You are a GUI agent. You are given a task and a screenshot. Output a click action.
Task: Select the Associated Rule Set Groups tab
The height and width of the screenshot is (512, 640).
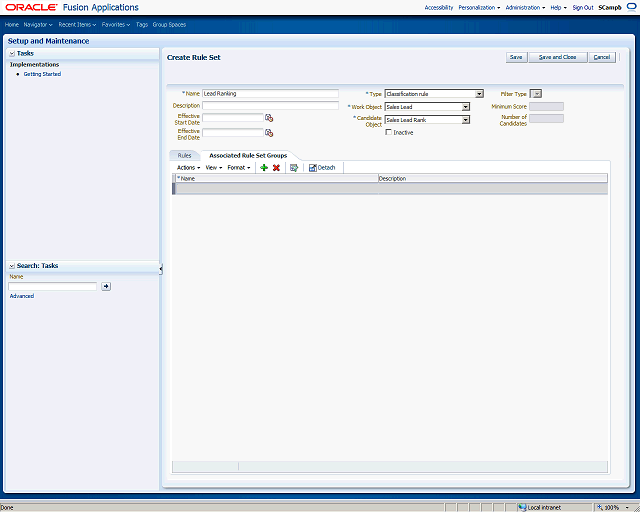248,156
